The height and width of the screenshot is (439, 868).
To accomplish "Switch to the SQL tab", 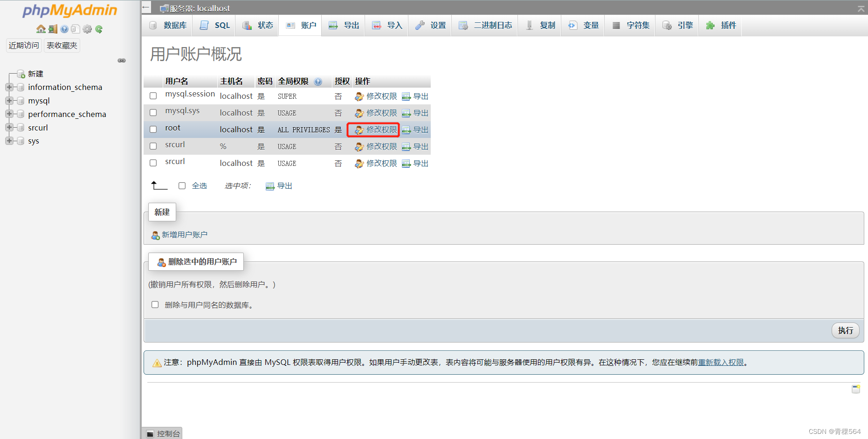I will point(214,25).
